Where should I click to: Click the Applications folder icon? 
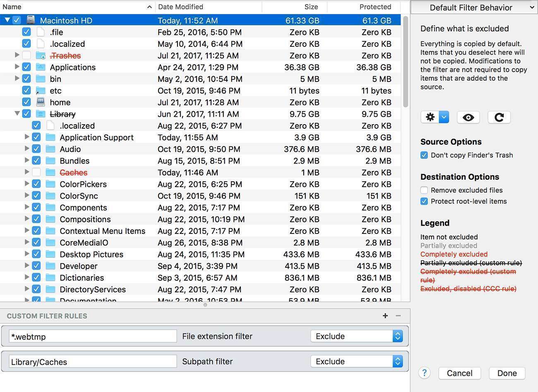point(41,67)
